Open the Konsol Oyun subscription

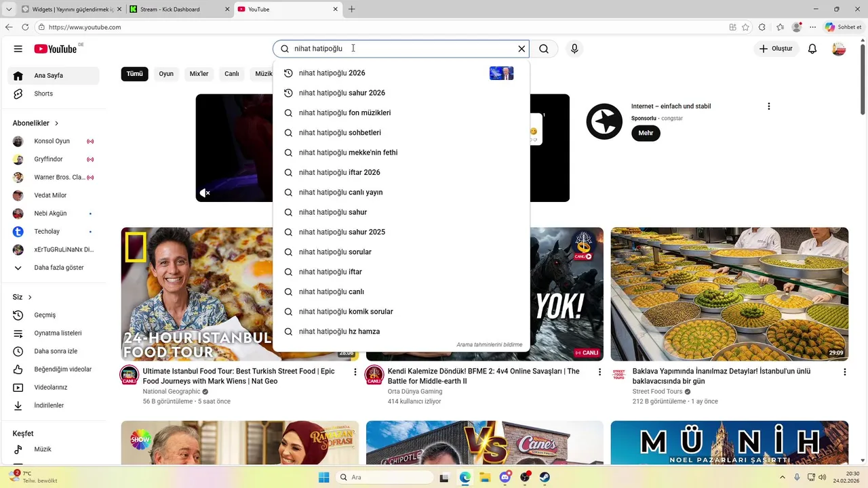(x=54, y=141)
